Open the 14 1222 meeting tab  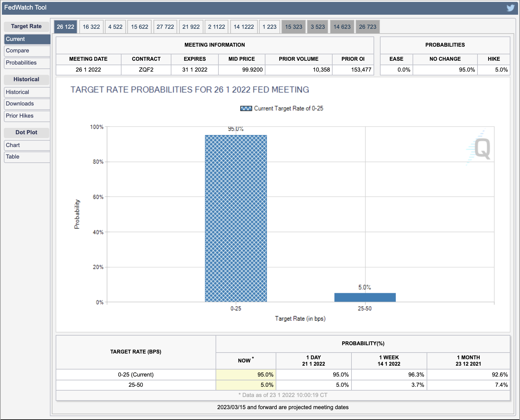pos(244,27)
